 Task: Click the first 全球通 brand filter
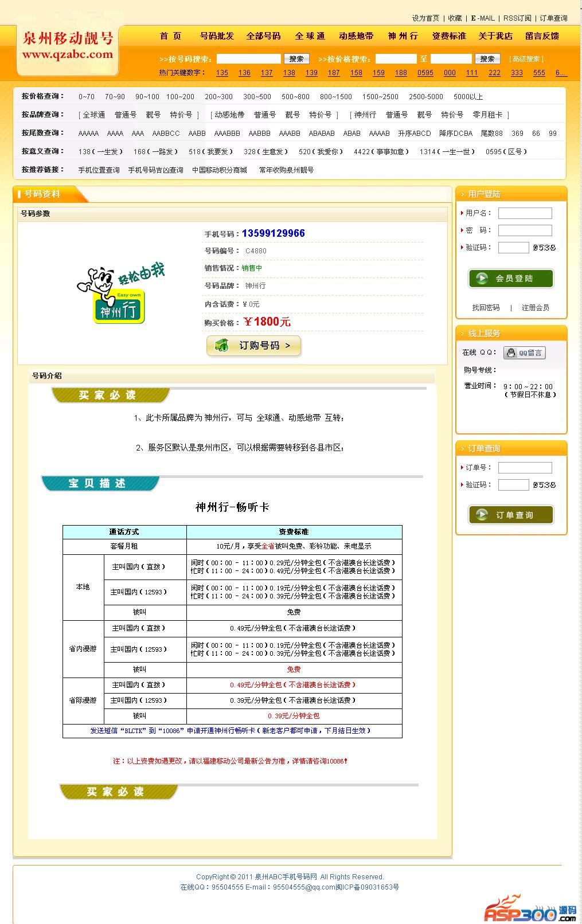(x=94, y=115)
